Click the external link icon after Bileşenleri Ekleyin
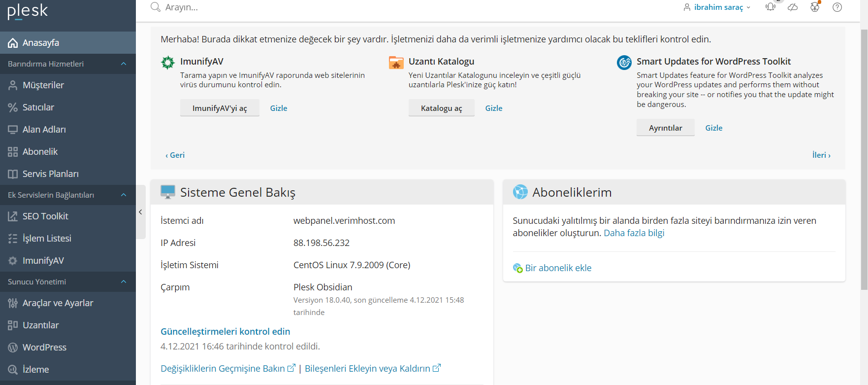This screenshot has width=868, height=385. point(437,368)
